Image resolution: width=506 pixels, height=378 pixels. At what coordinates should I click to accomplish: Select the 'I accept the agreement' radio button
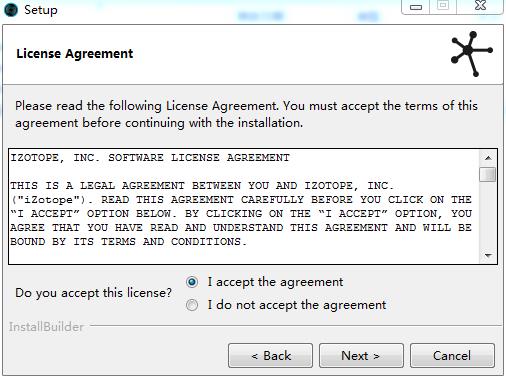pos(192,282)
